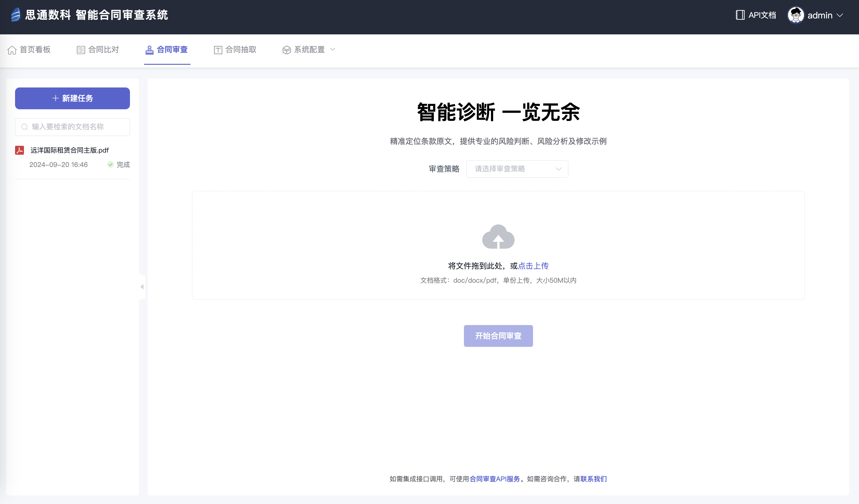Click the API文档 notebook icon

pyautogui.click(x=740, y=15)
